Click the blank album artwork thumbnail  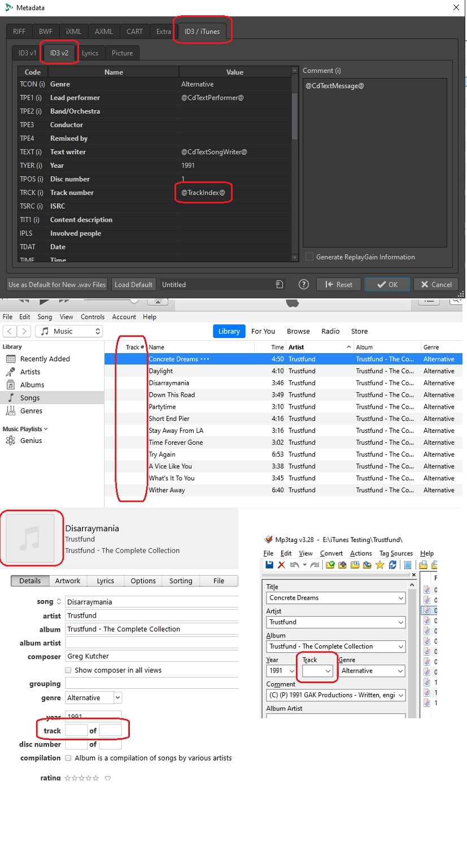pos(30,538)
